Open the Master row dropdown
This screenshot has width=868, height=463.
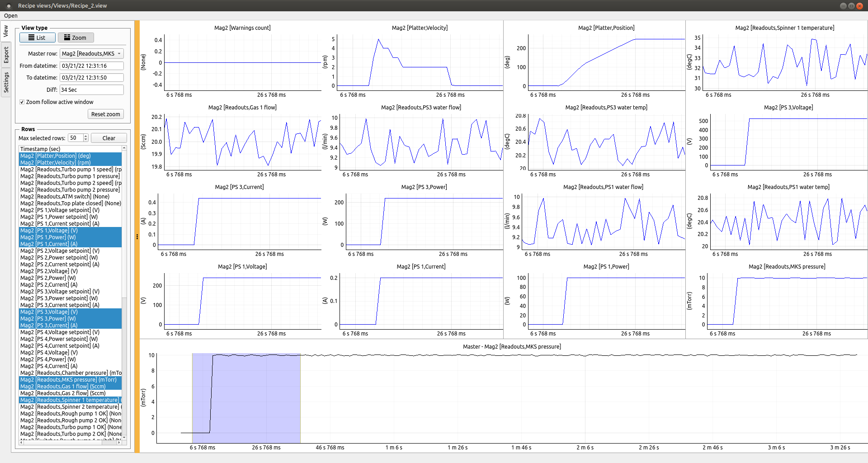(x=92, y=53)
